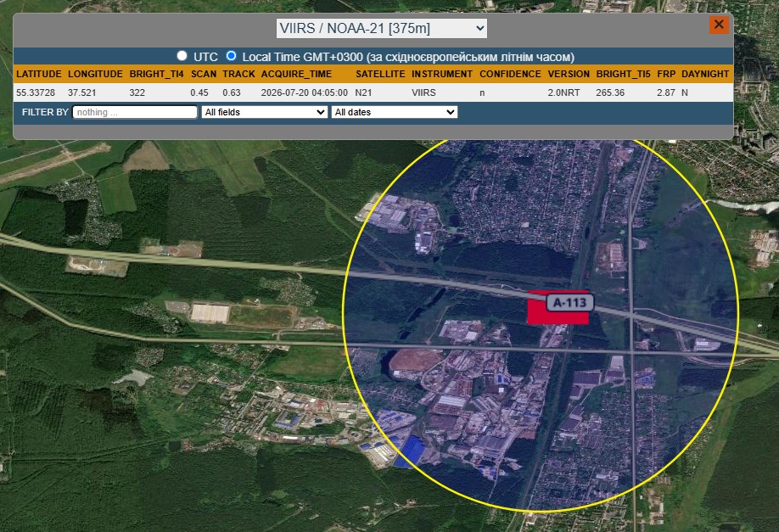
Task: Click acquire time 2026-07-20 04:05:00
Action: [305, 92]
